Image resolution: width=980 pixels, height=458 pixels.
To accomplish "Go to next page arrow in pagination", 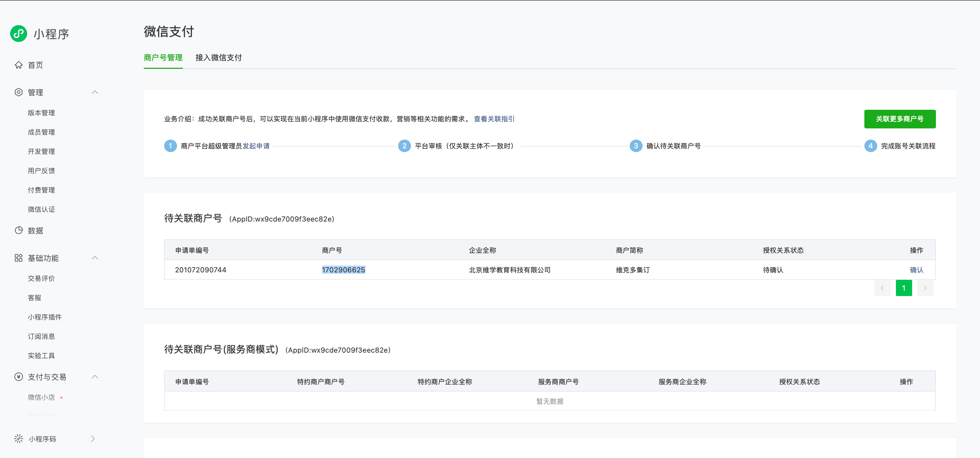I will [x=925, y=288].
